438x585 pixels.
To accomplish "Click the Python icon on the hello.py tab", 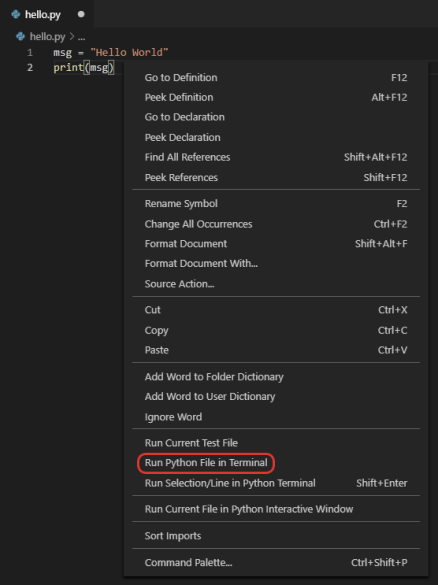I will click(x=16, y=15).
